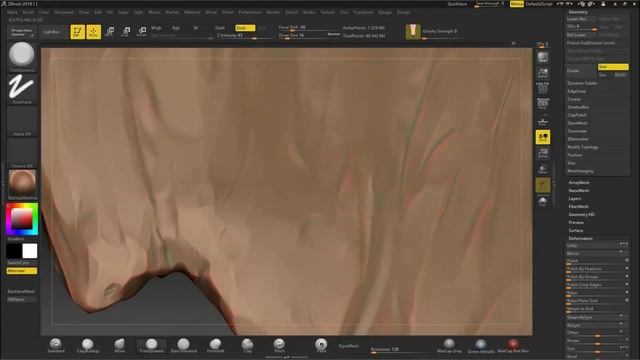
Task: Toggle the Rgb mode
Action: click(176, 28)
